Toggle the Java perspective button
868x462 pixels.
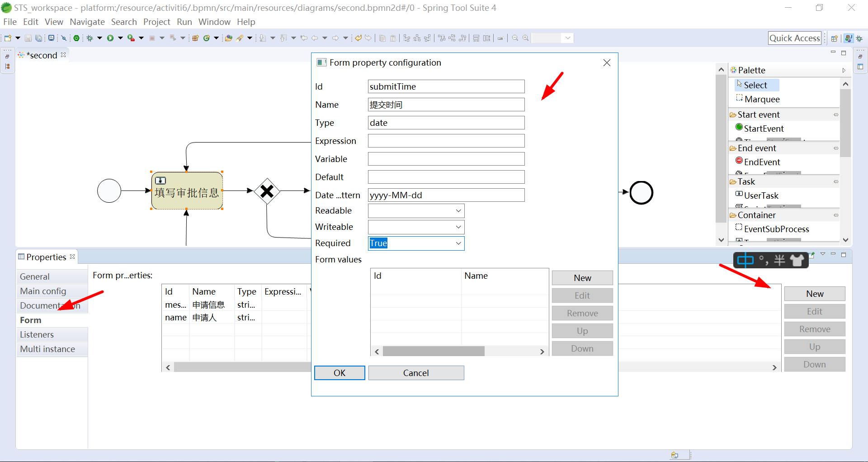pyautogui.click(x=849, y=38)
